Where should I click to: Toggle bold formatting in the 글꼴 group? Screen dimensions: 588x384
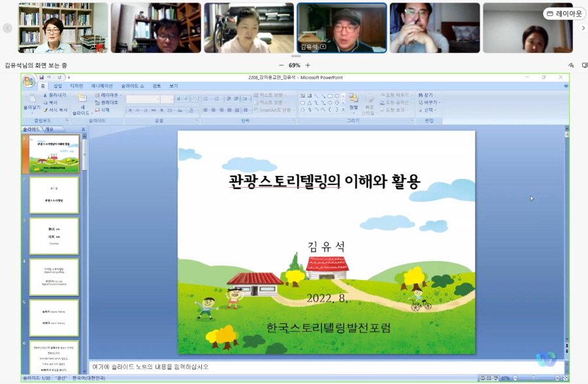click(129, 110)
